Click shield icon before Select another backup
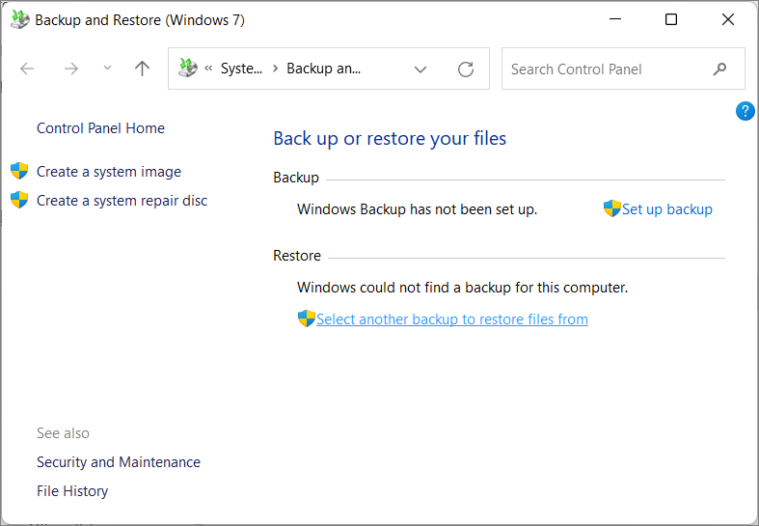 tap(306, 318)
